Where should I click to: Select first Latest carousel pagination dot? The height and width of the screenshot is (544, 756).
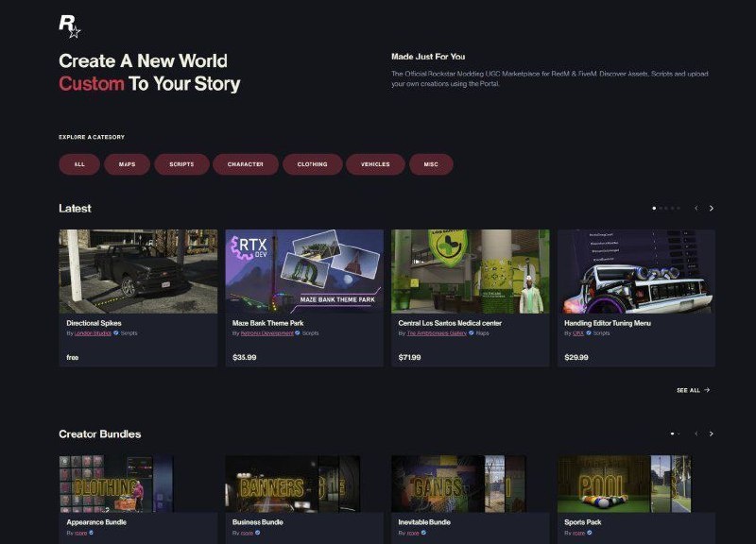tap(654, 208)
